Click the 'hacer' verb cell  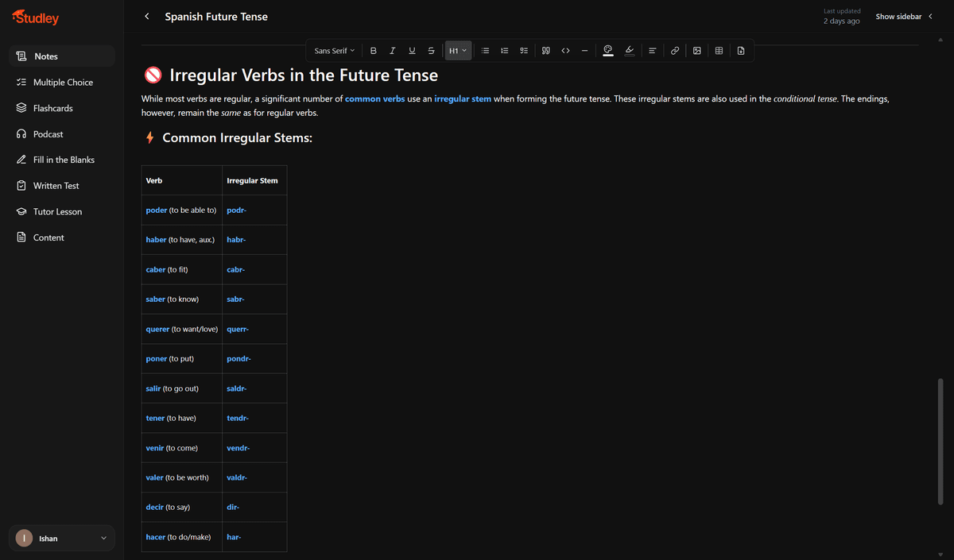181,537
